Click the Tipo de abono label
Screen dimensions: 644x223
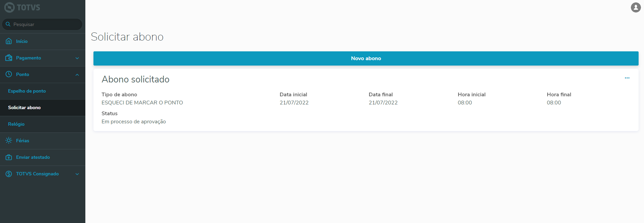coord(119,95)
